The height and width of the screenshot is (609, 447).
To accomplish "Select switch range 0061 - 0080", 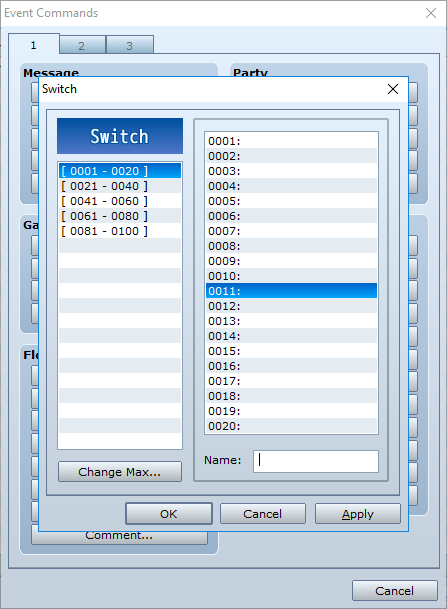I will [120, 216].
